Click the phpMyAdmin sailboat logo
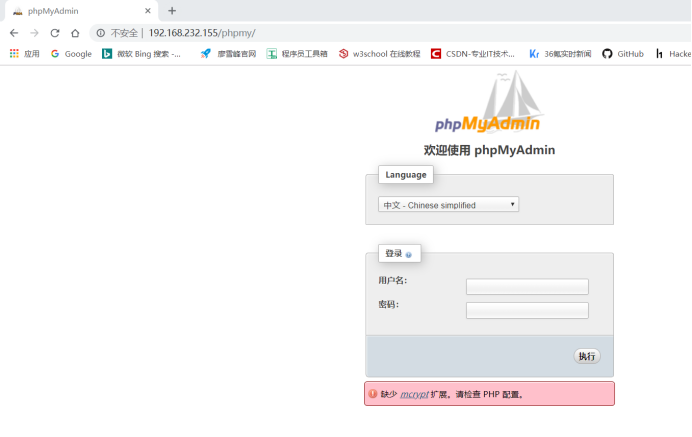The image size is (692, 437). (489, 102)
